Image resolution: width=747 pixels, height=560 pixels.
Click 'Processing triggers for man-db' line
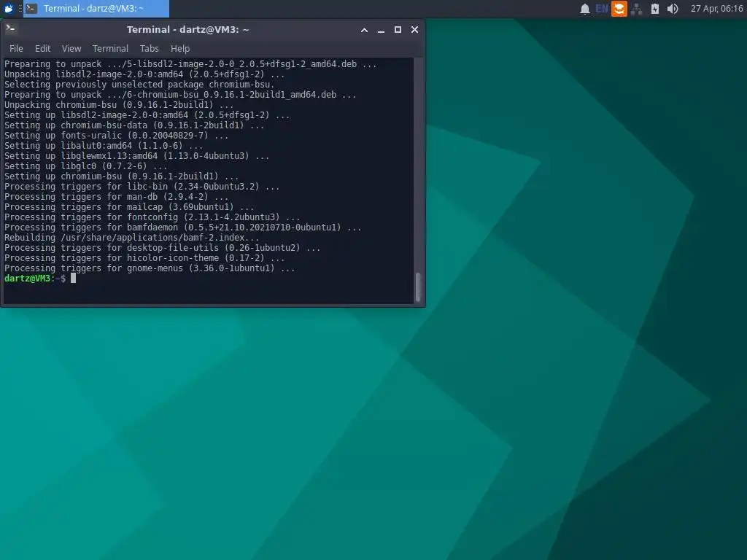point(116,197)
